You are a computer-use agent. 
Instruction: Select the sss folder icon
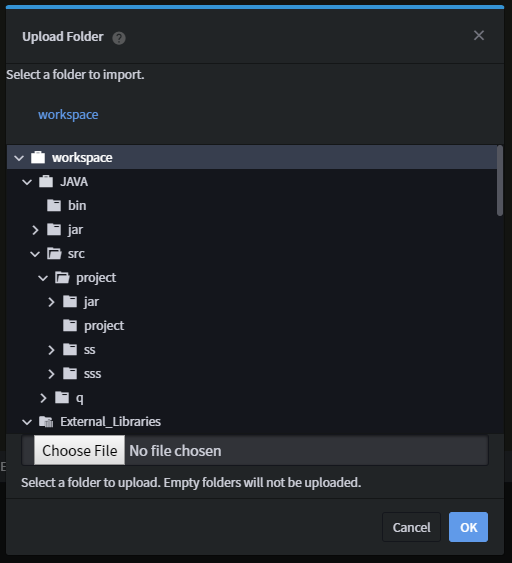70,373
